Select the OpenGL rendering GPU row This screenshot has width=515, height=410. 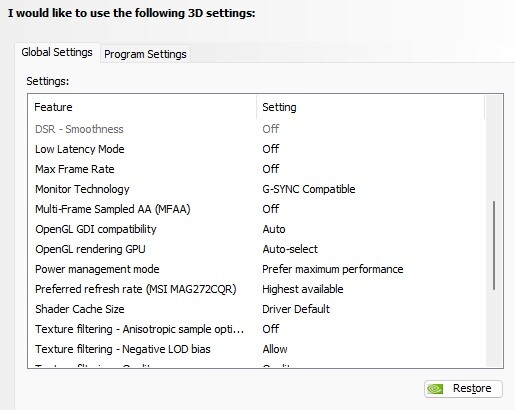(257, 249)
